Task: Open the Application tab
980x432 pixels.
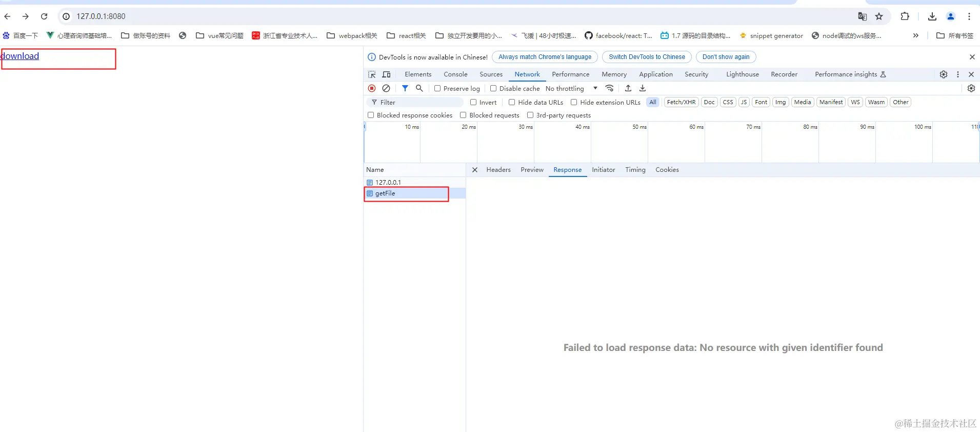Action: 656,74
